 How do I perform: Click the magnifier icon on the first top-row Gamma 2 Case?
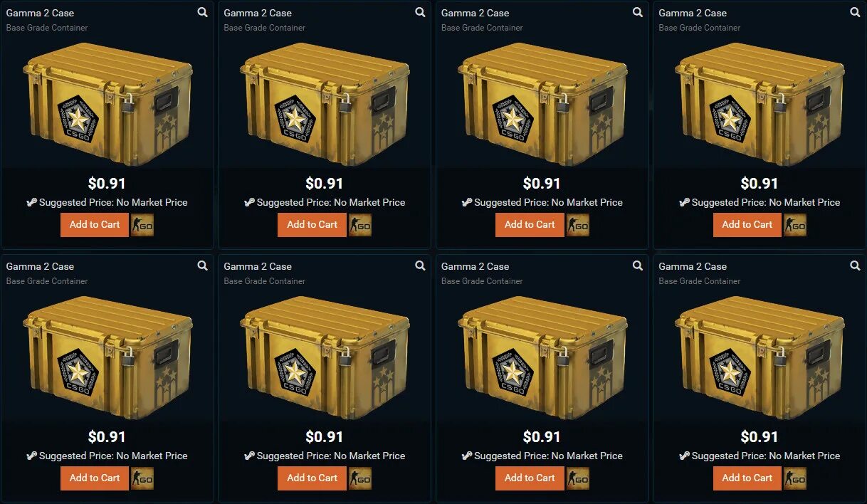pyautogui.click(x=203, y=12)
